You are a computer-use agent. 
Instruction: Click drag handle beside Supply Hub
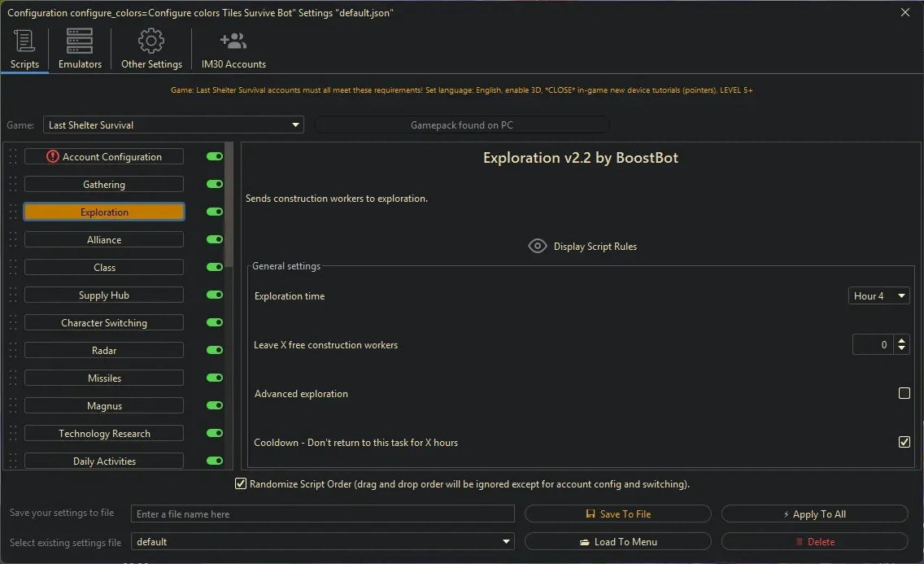pos(13,295)
